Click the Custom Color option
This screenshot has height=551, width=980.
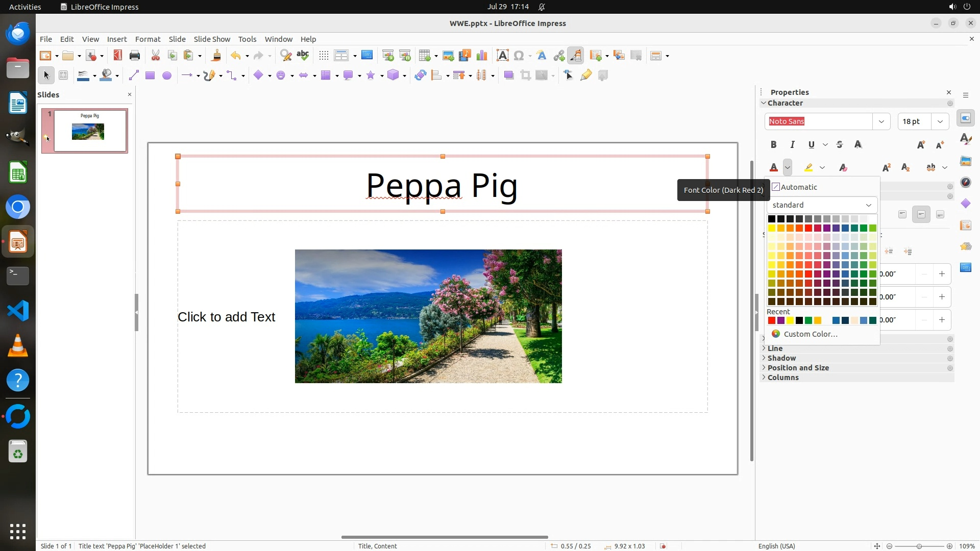pos(810,334)
